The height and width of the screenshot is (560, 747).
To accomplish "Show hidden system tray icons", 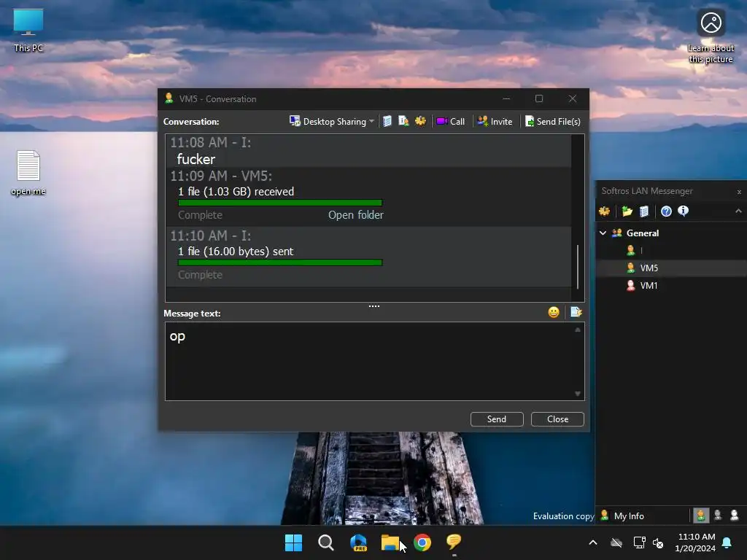I will 593,542.
